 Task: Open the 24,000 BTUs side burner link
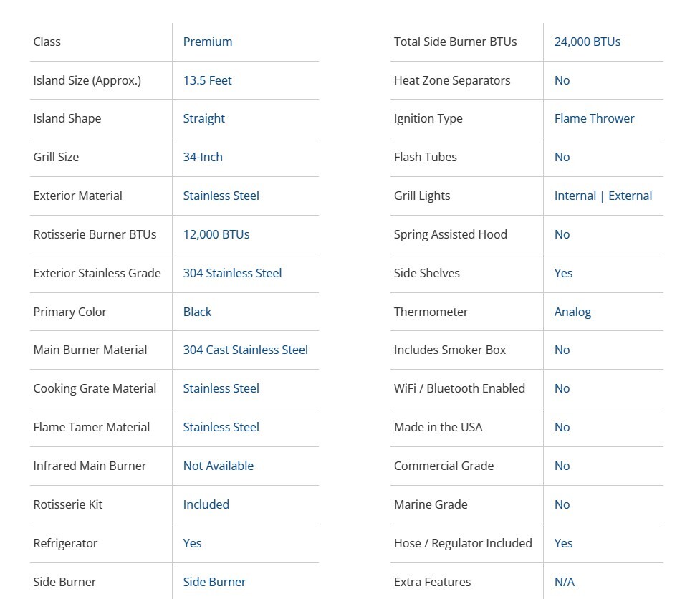(x=587, y=42)
